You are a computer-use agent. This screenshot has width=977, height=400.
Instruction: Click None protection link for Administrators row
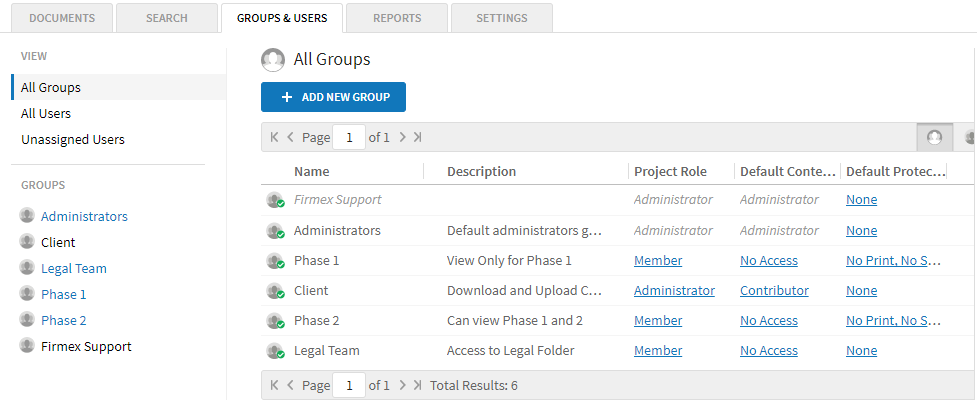[x=861, y=231]
